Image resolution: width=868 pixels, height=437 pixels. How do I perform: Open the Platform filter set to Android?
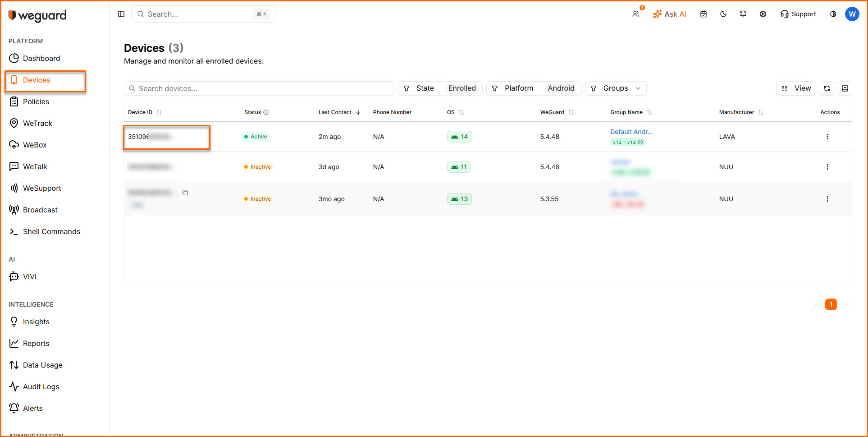[534, 88]
